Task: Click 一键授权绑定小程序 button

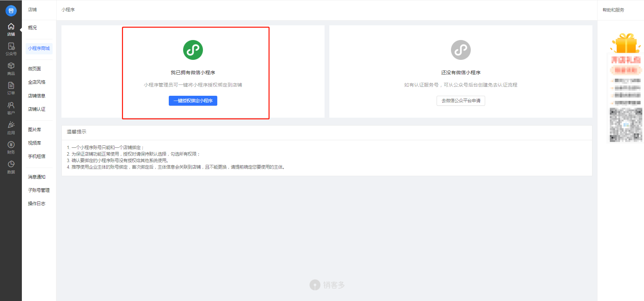Action: point(193,101)
